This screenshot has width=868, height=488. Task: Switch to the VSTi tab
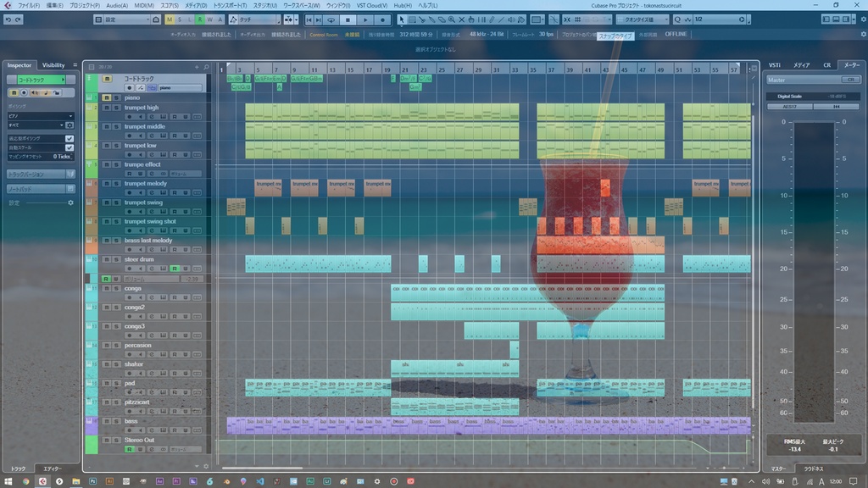(x=775, y=65)
